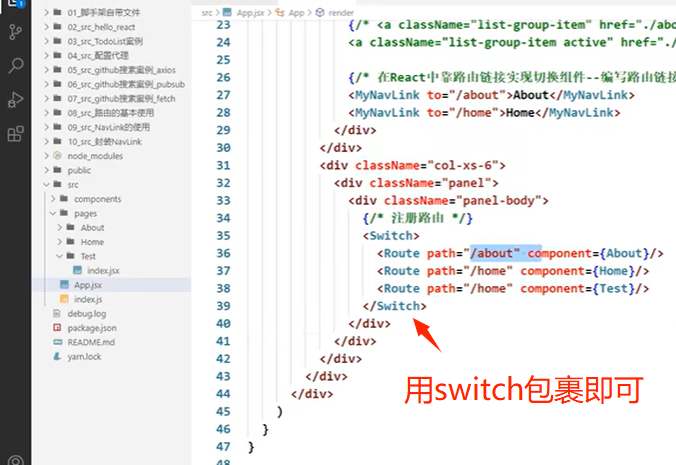The height and width of the screenshot is (465, 676).
Task: Select App.jsx in the breadcrumb
Action: (250, 13)
